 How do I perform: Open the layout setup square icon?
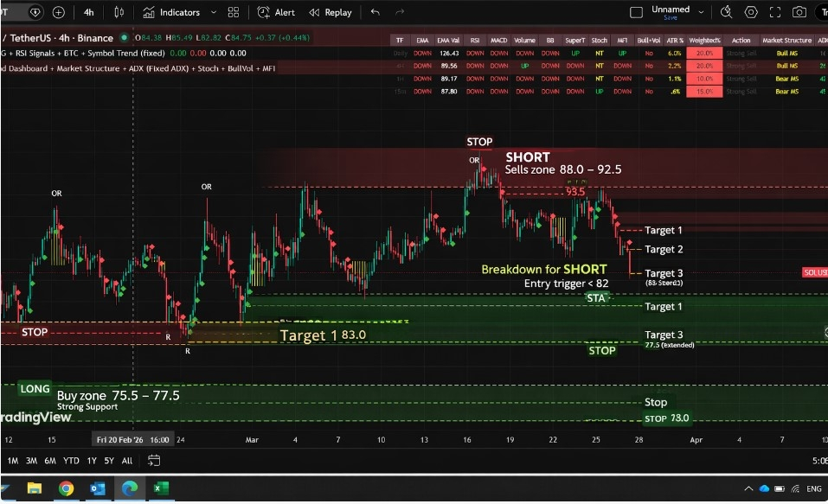point(636,12)
